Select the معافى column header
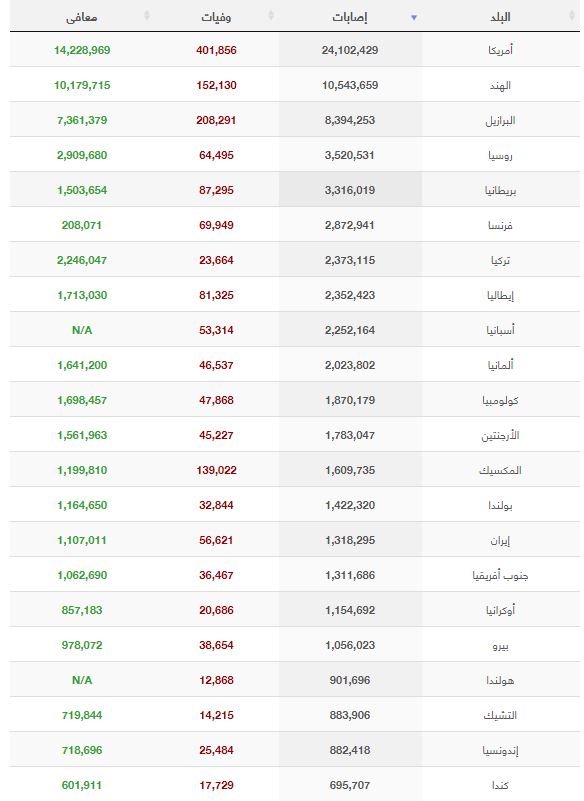Screen dimensions: 584x801 82,17
